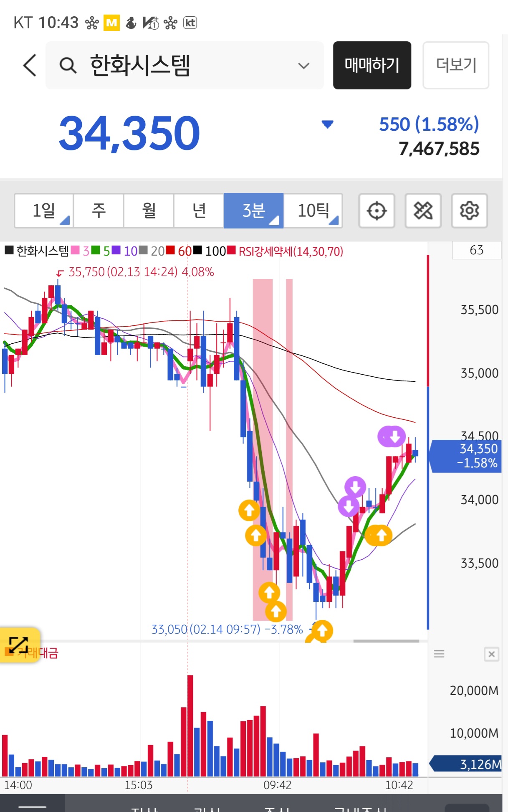
Task: Tap the yellow M icon in status bar
Action: pyautogui.click(x=111, y=23)
